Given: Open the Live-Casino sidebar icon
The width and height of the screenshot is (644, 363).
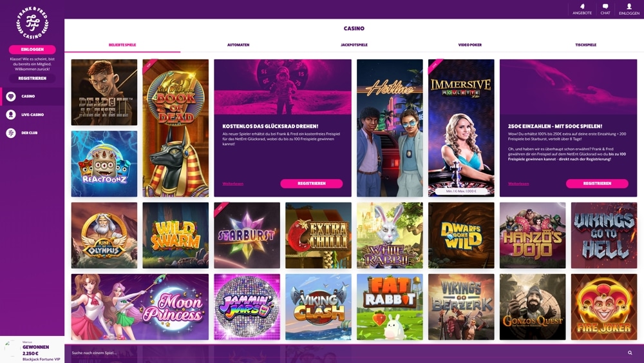Looking at the screenshot, I should (11, 115).
